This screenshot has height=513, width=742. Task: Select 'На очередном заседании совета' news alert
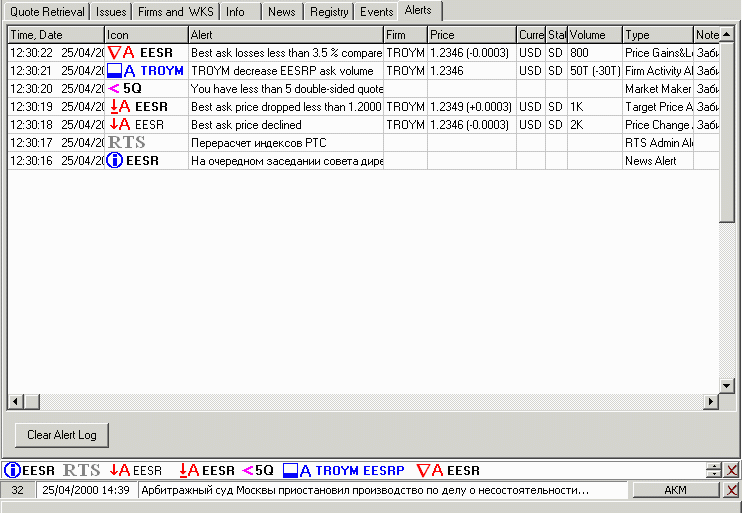pos(286,160)
